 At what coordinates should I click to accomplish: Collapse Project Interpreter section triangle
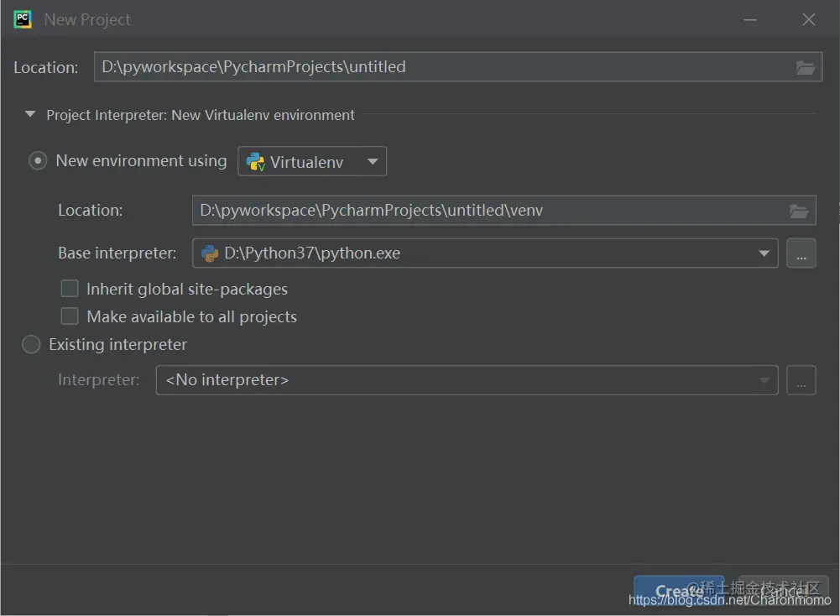pyautogui.click(x=30, y=114)
